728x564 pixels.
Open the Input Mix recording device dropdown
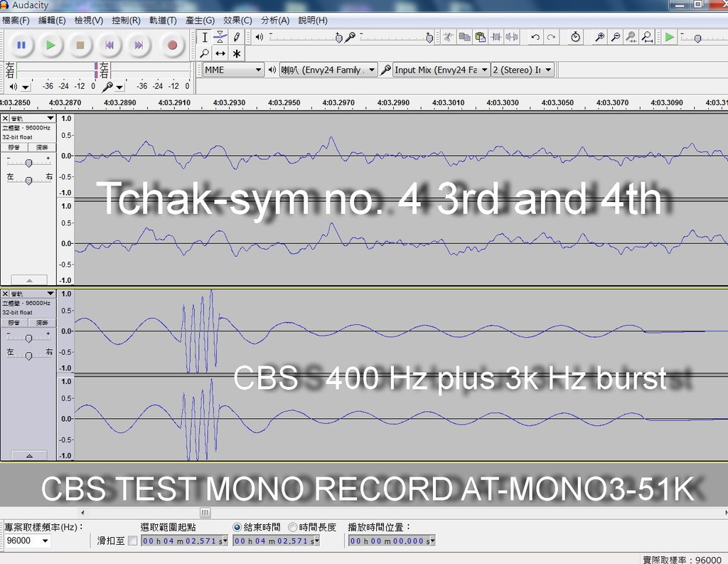tap(441, 70)
